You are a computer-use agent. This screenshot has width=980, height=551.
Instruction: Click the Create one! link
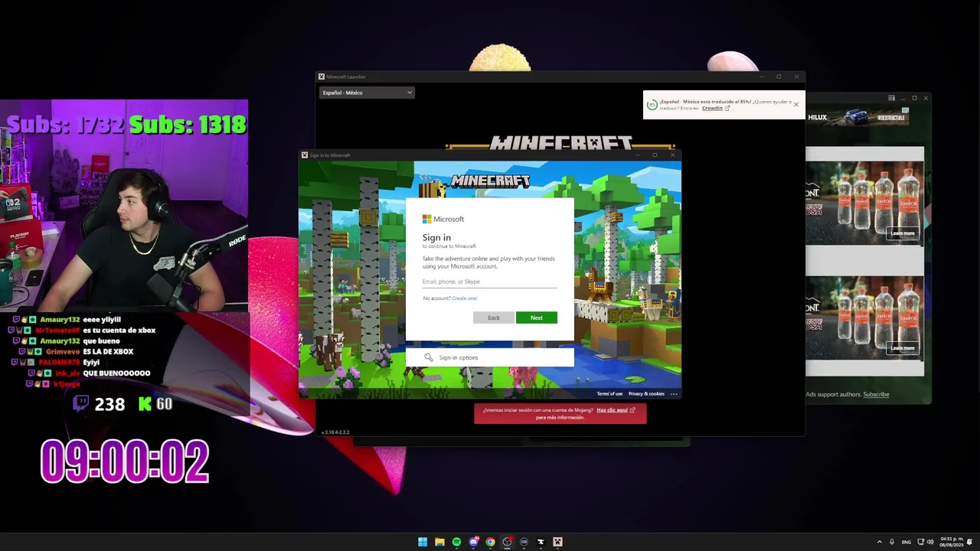click(465, 298)
